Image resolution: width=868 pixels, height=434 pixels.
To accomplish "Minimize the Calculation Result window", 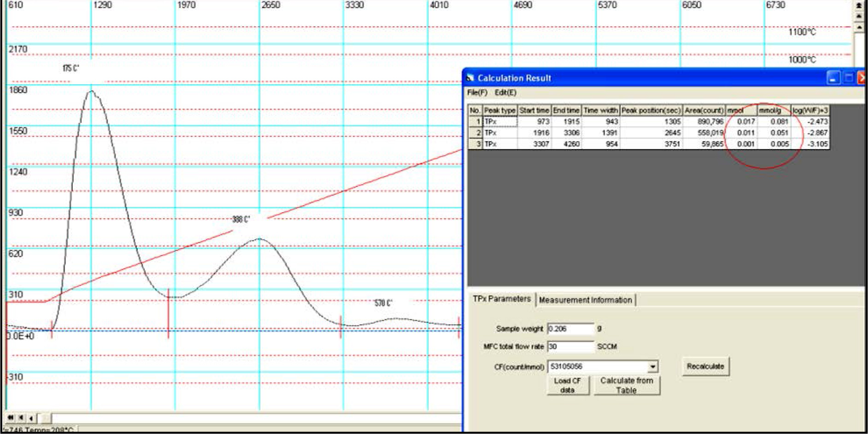I will tap(833, 78).
